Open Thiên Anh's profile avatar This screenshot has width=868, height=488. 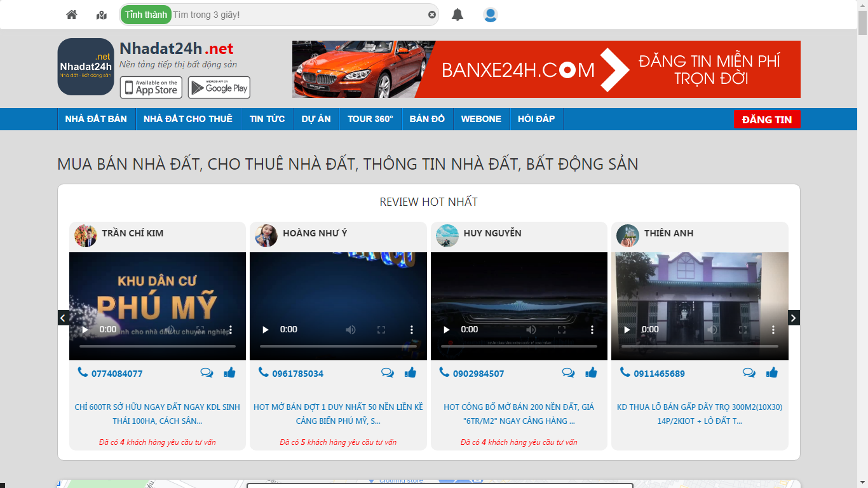pos(628,236)
